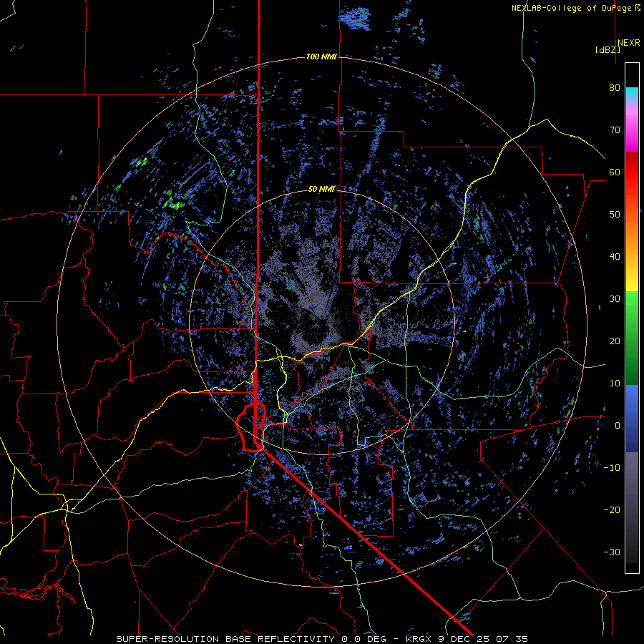Click the -30 value on the dBZ scale
The width and height of the screenshot is (644, 644).
612,552
